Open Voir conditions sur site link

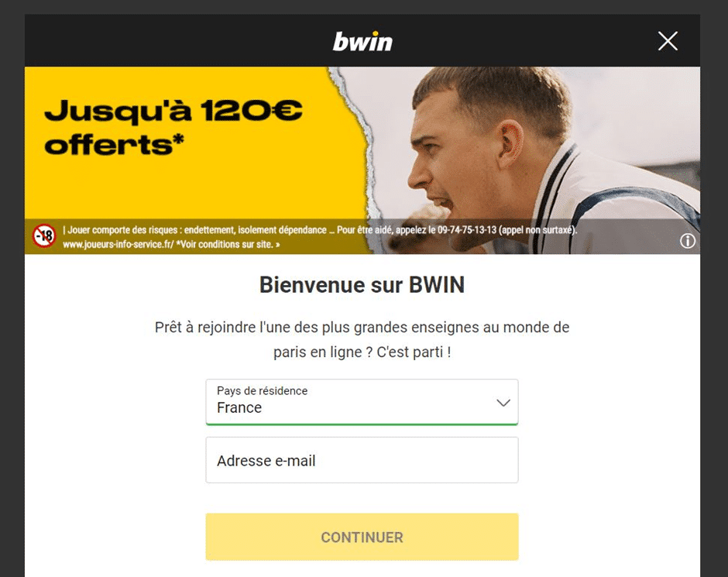click(x=228, y=244)
